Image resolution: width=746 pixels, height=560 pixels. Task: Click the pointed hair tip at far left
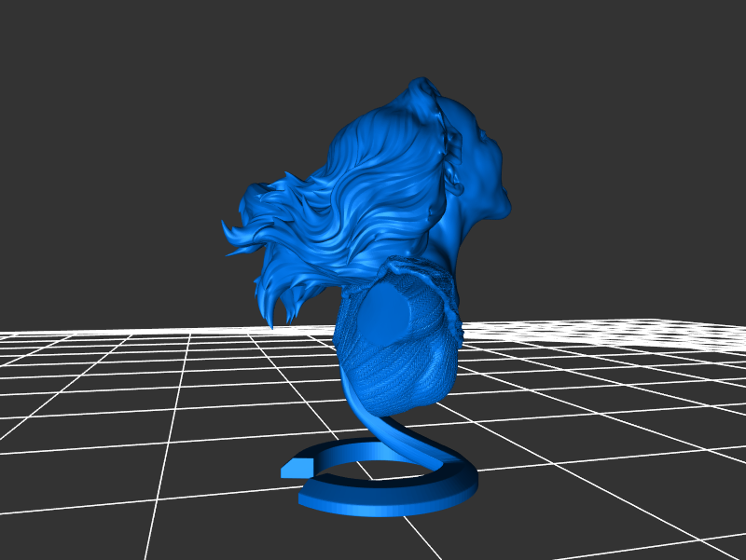coord(225,225)
